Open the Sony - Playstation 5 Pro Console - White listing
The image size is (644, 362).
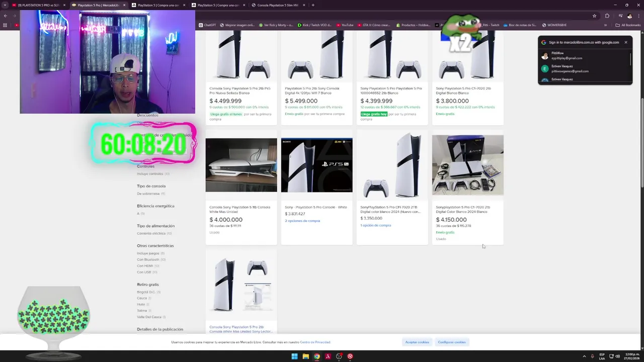click(x=315, y=207)
